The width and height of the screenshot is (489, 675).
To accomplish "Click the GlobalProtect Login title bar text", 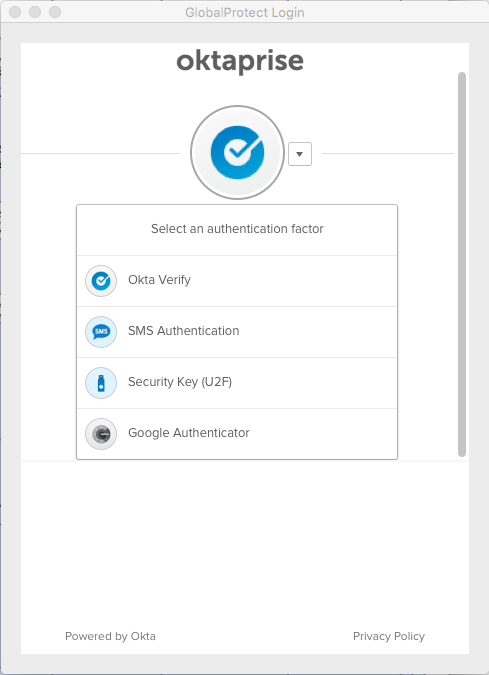I will pos(244,12).
